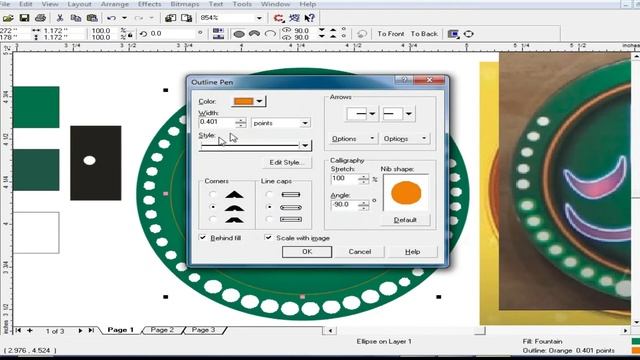
Task: Toggle the Scale with image checkbox
Action: tap(268, 238)
